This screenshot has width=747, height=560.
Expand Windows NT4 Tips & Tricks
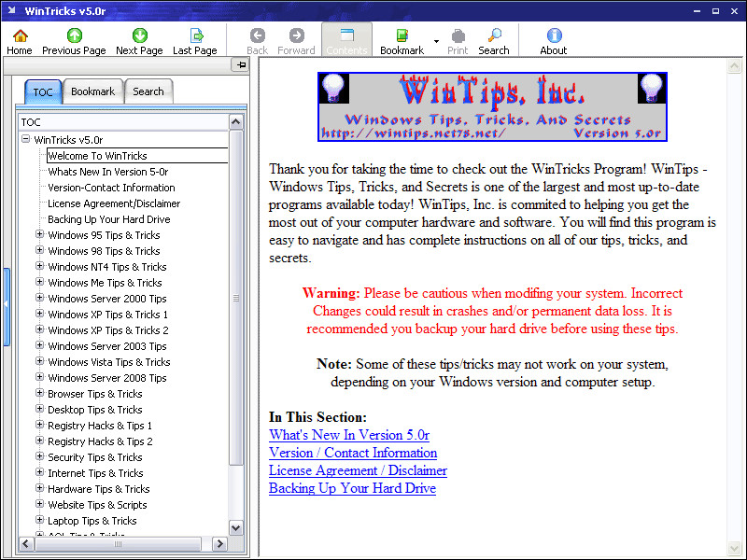tap(40, 266)
